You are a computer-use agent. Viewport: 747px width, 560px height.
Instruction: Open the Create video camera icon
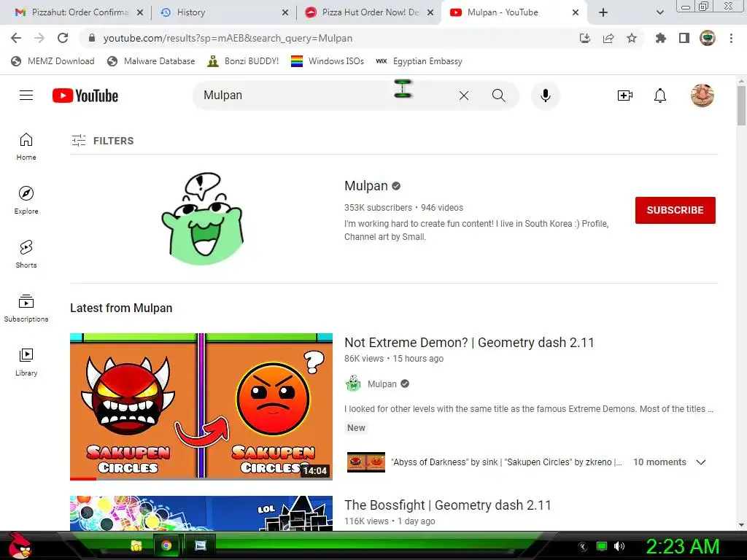pos(624,96)
